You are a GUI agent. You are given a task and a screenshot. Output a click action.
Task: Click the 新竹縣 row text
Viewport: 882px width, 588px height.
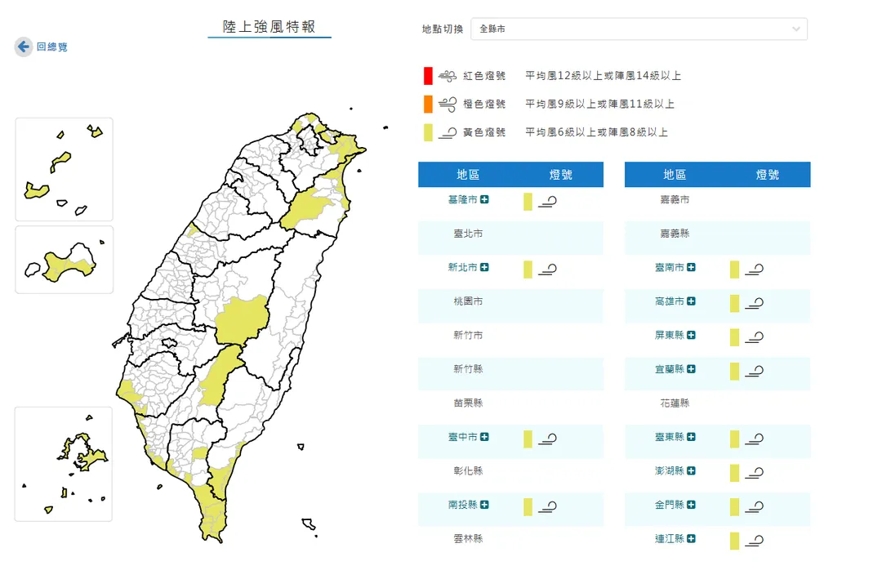(x=468, y=369)
